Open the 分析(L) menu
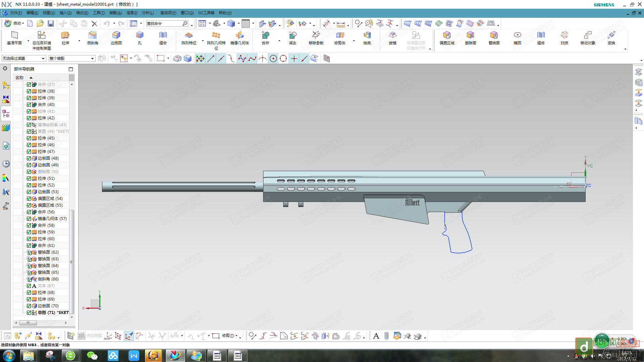644x362 pixels. tap(148, 13)
